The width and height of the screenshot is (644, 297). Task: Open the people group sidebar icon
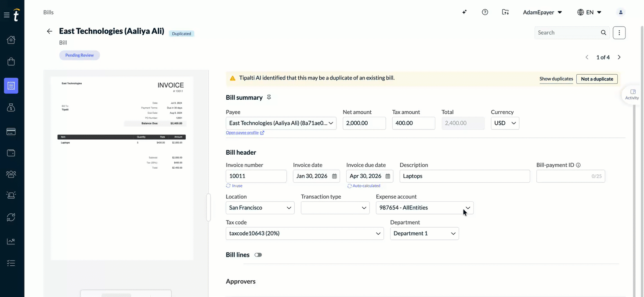[11, 174]
